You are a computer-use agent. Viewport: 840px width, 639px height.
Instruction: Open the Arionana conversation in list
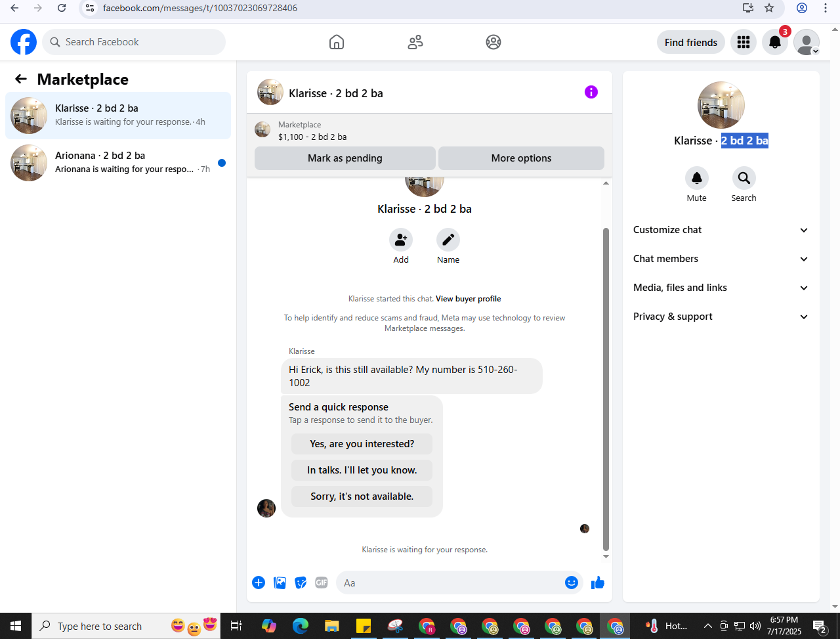pos(118,163)
